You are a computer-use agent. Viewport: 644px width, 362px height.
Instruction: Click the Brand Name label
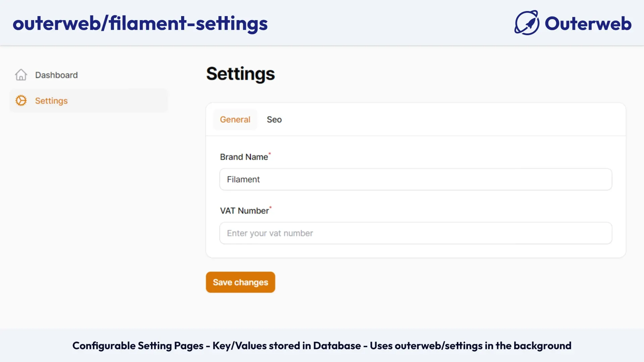click(x=244, y=157)
